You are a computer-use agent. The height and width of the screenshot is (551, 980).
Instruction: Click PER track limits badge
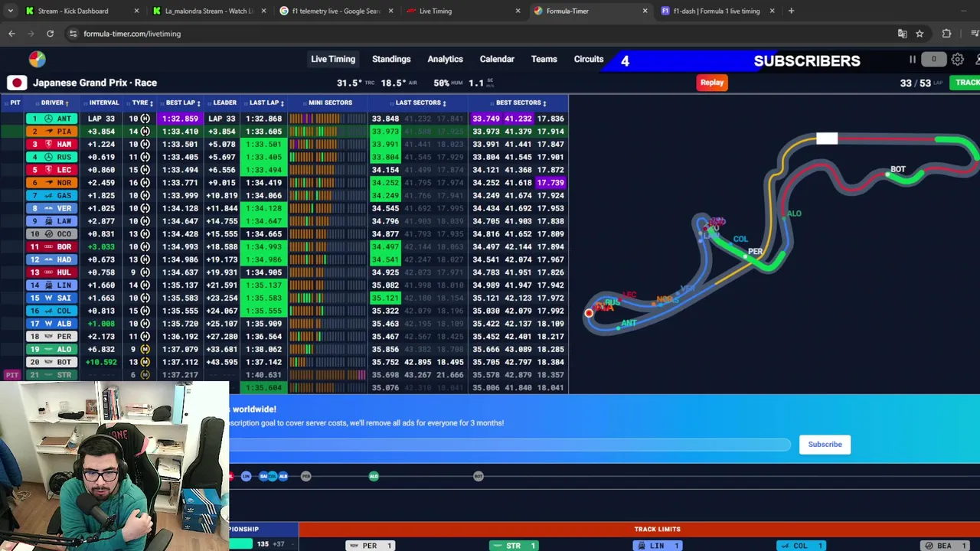(x=370, y=546)
